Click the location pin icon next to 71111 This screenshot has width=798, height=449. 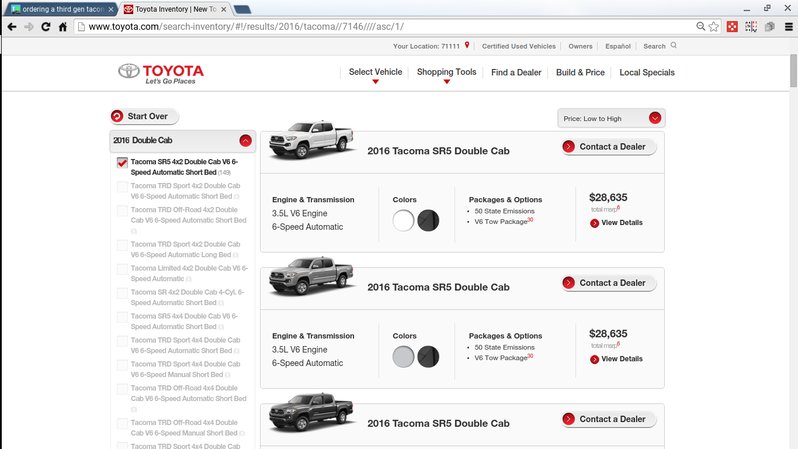coord(467,45)
